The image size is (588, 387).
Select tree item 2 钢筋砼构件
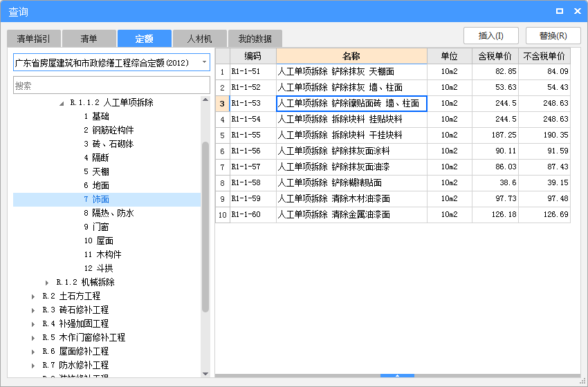109,131
